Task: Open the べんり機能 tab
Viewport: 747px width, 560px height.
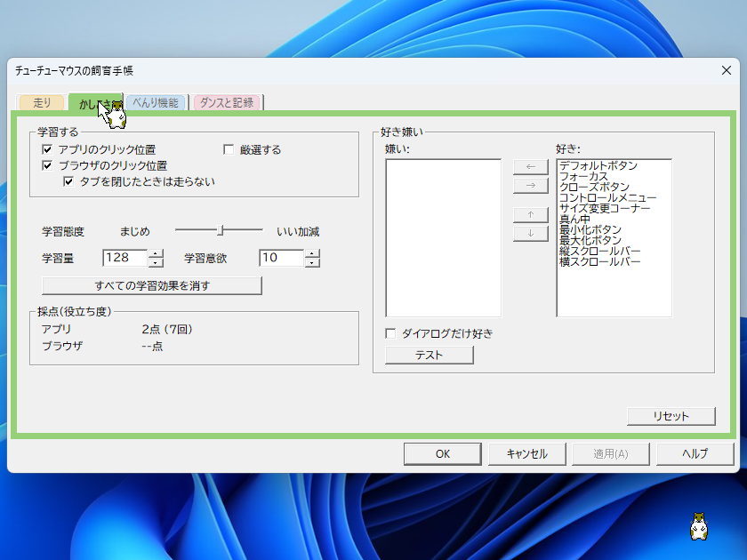Action: pos(156,102)
